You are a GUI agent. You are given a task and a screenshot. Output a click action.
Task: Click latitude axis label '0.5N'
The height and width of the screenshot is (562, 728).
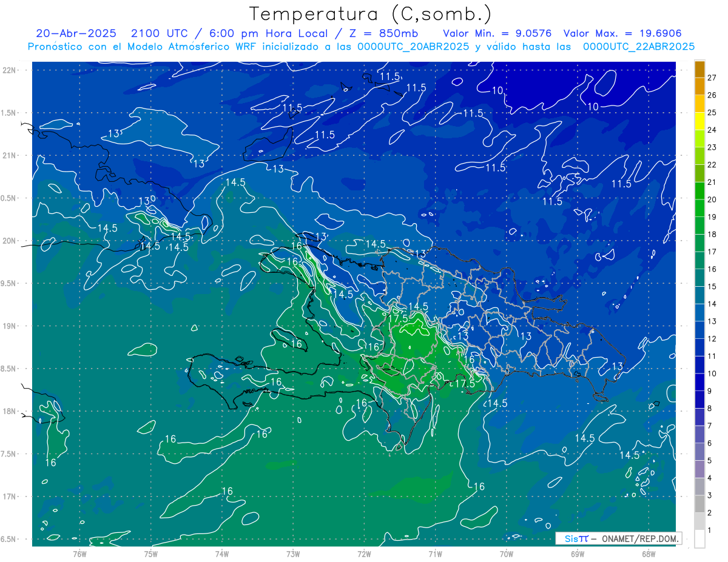pyautogui.click(x=9, y=198)
